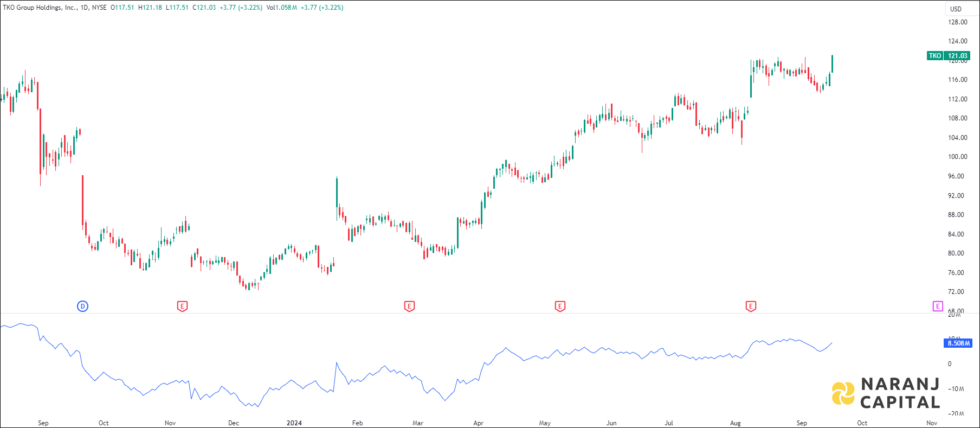Click the Vol 1.058M volume readout

(x=281, y=8)
